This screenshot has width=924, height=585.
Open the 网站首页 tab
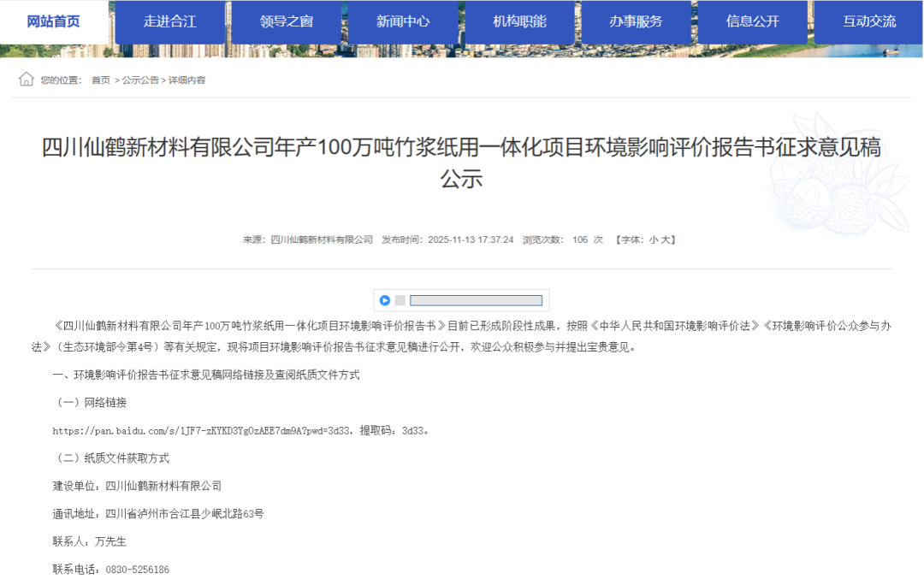pyautogui.click(x=54, y=21)
